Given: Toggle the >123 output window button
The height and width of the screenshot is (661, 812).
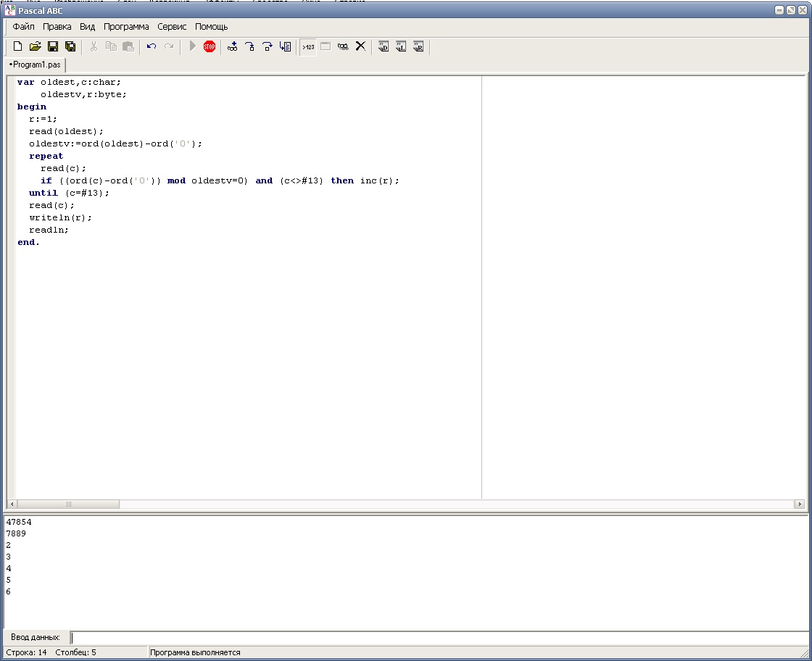Looking at the screenshot, I should [x=308, y=47].
